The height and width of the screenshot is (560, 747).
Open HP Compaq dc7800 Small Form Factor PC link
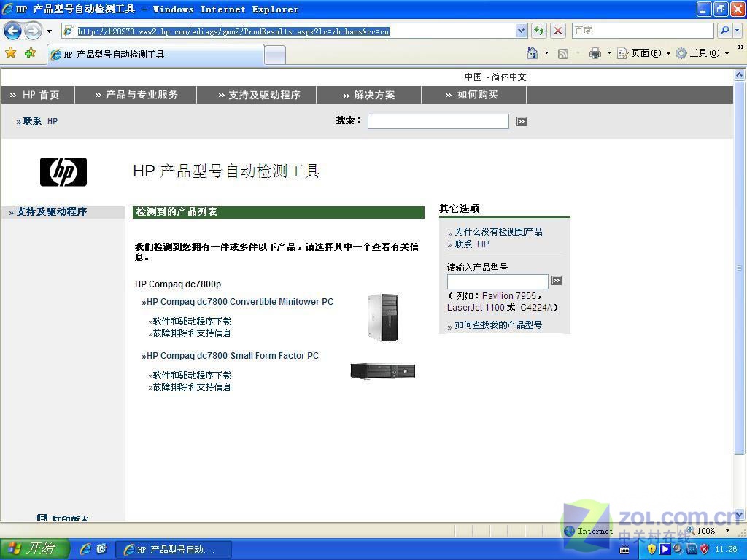point(230,355)
